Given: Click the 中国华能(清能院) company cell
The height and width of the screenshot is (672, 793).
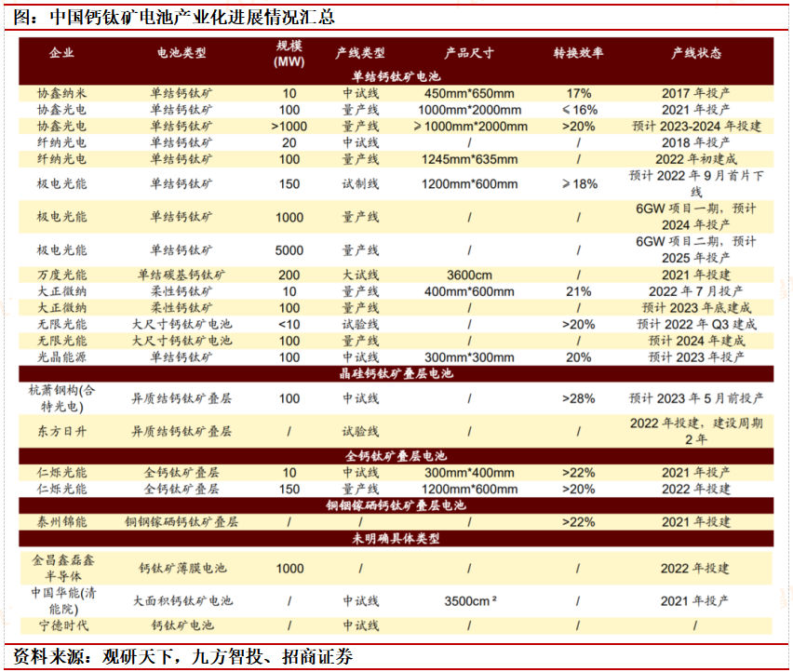Looking at the screenshot, I should pyautogui.click(x=63, y=601).
